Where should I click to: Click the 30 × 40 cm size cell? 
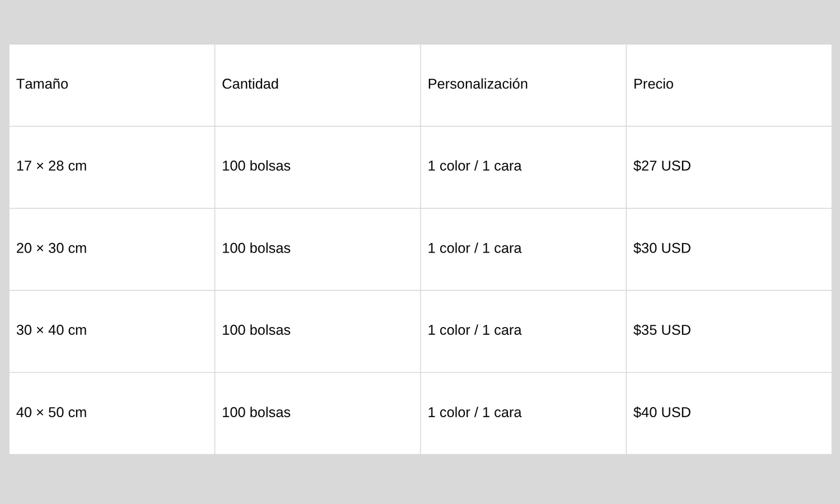pyautogui.click(x=112, y=332)
